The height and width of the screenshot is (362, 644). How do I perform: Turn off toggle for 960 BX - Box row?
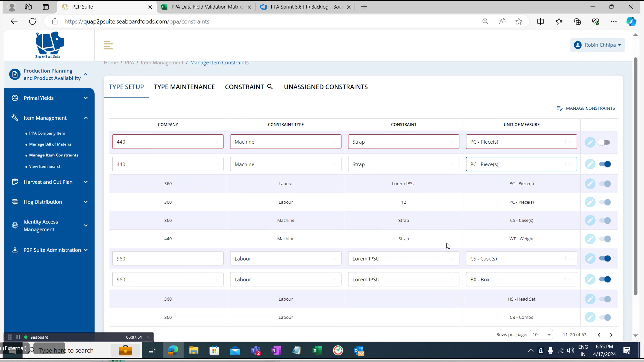(x=605, y=279)
